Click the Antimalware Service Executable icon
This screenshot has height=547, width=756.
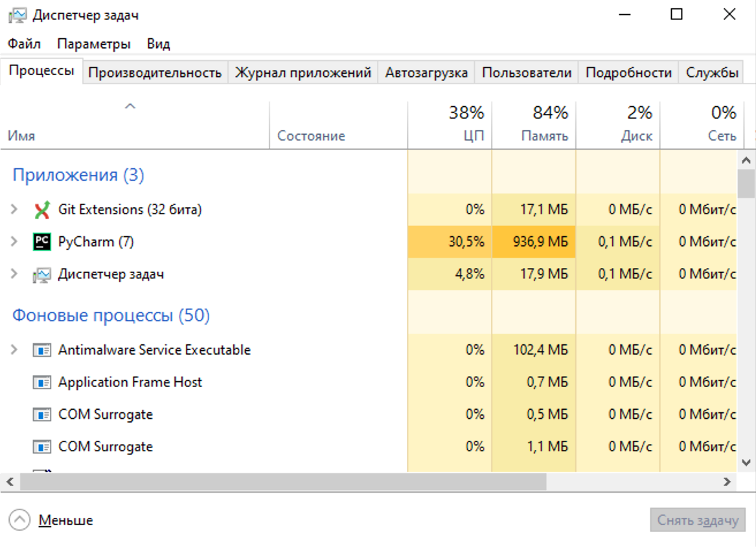pos(42,350)
